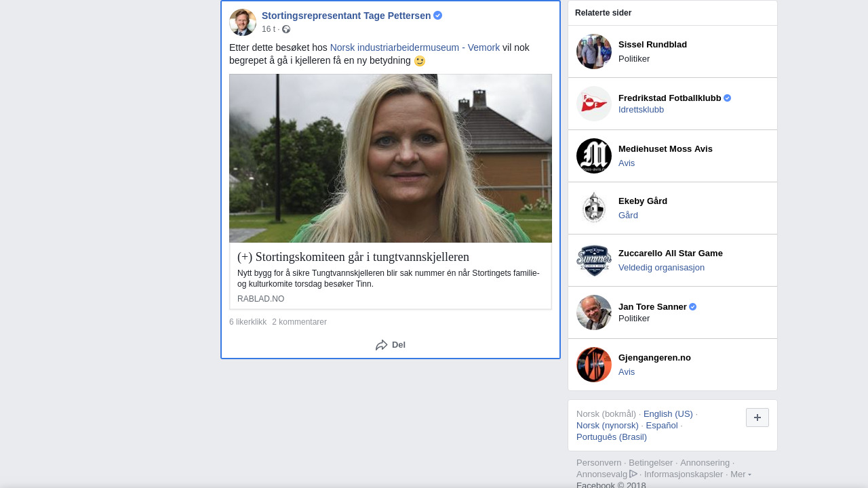This screenshot has height=488, width=868.
Task: Click the Gjengangeren.no logo icon
Action: pos(593,365)
